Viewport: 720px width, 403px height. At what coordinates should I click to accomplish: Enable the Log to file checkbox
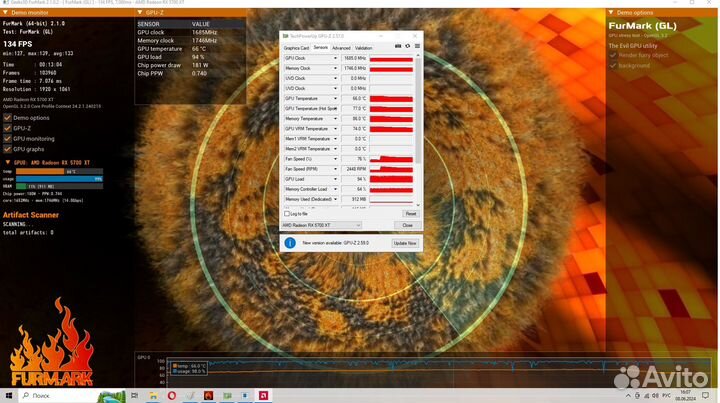pyautogui.click(x=287, y=213)
